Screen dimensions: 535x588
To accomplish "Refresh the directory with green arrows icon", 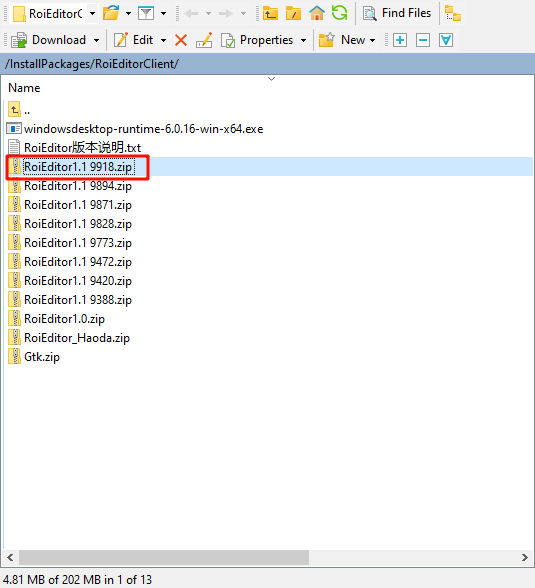I will [340, 13].
